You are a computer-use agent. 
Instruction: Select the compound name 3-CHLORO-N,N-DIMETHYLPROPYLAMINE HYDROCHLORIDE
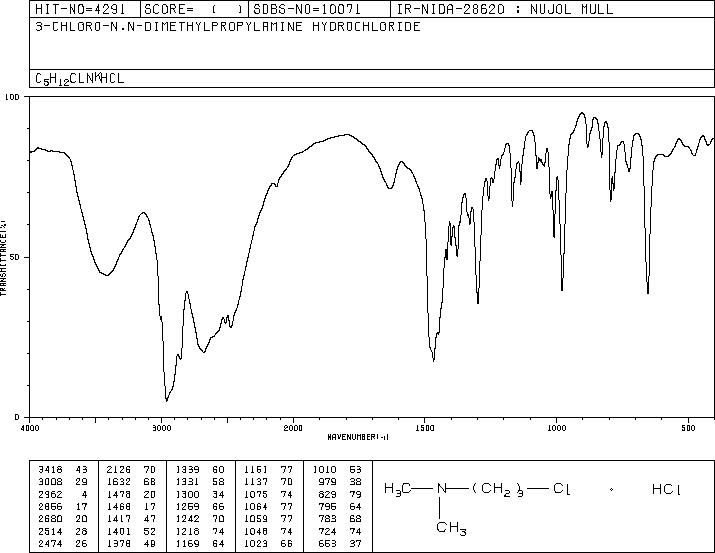[228, 26]
